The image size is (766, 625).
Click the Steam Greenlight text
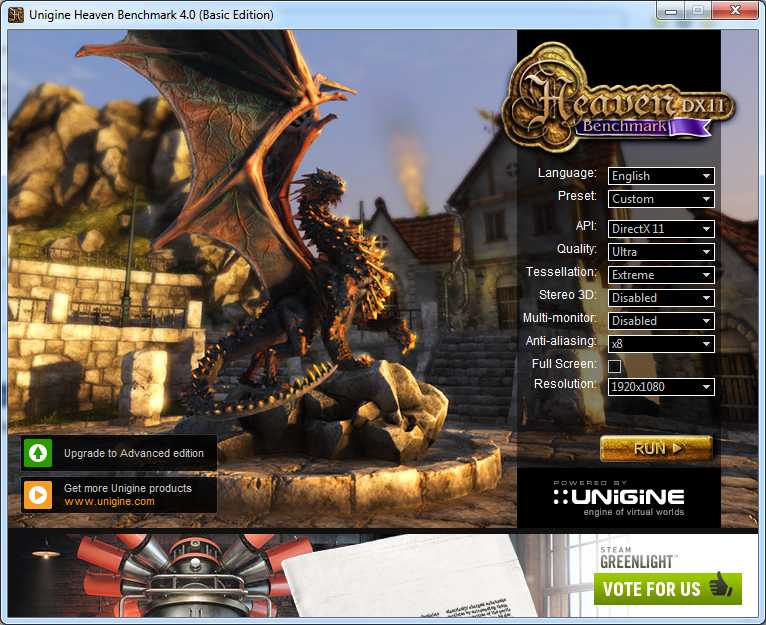pyautogui.click(x=637, y=558)
